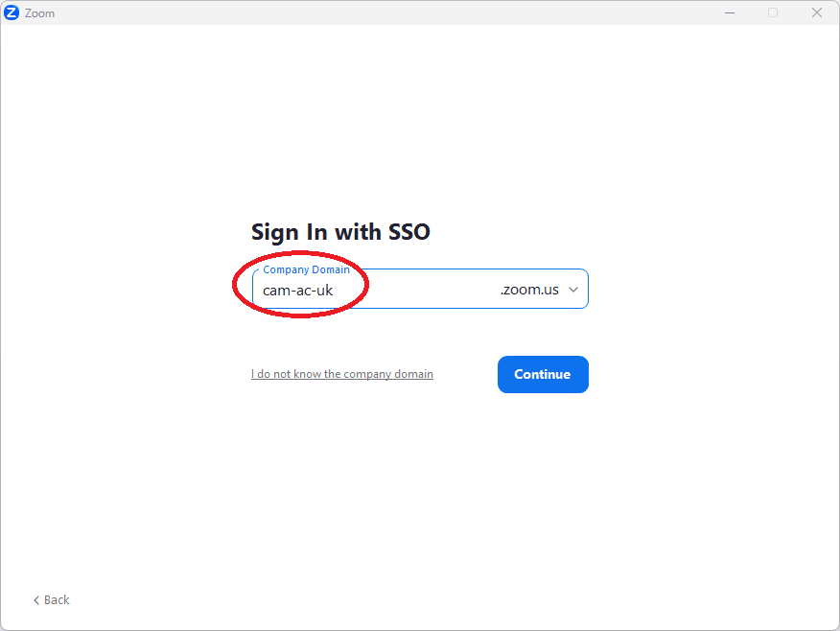The height and width of the screenshot is (631, 840).
Task: Click the Zoom logo in title bar
Action: [x=12, y=12]
